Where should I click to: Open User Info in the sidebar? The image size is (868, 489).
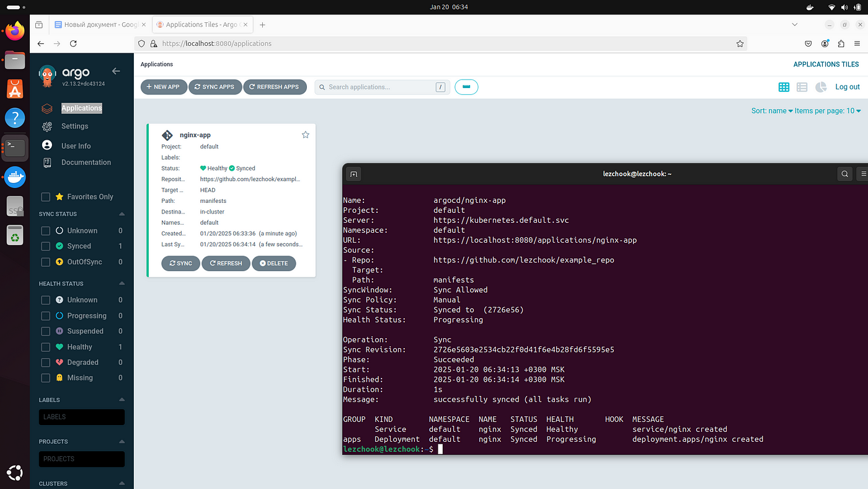[x=76, y=146]
